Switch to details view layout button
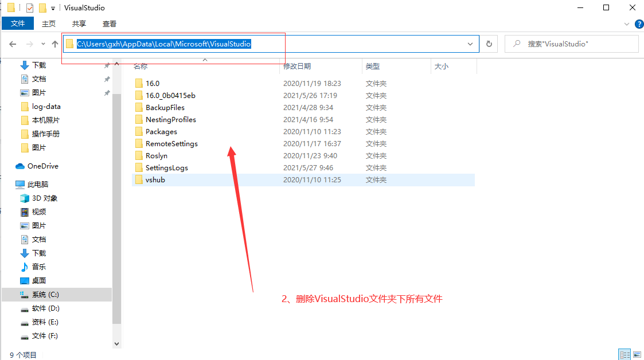644x360 pixels. tap(625, 355)
